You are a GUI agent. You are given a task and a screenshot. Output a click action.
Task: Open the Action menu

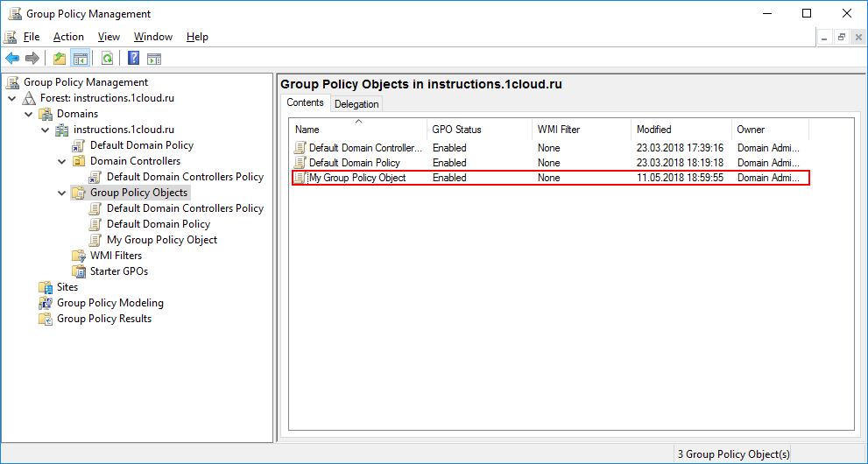coord(68,37)
